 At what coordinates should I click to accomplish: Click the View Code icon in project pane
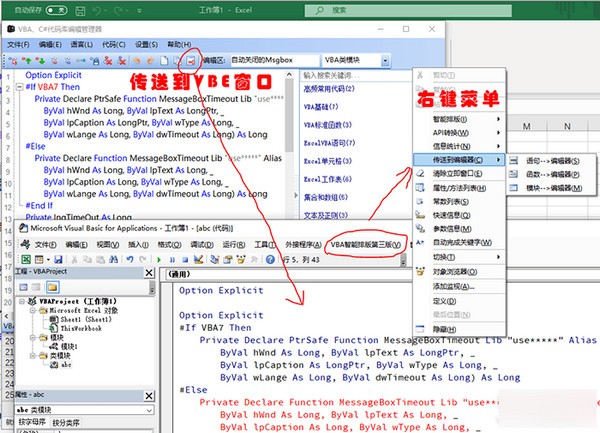point(23,287)
